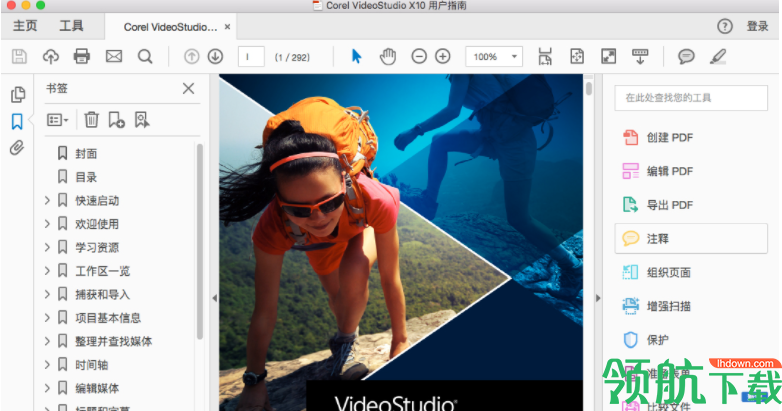Click the 登录 sign-in link
This screenshot has height=411, width=782.
point(757,26)
